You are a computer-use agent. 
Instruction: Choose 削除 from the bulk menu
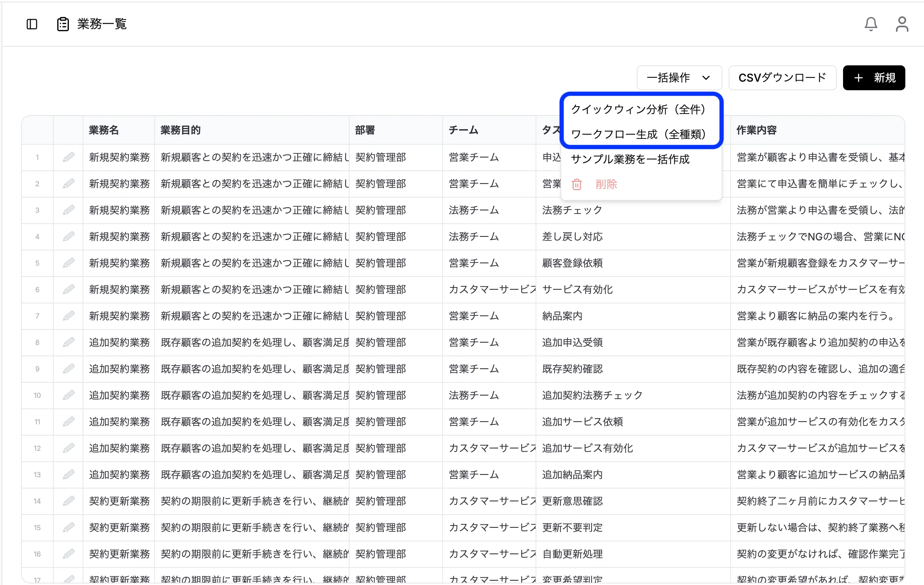pos(641,184)
